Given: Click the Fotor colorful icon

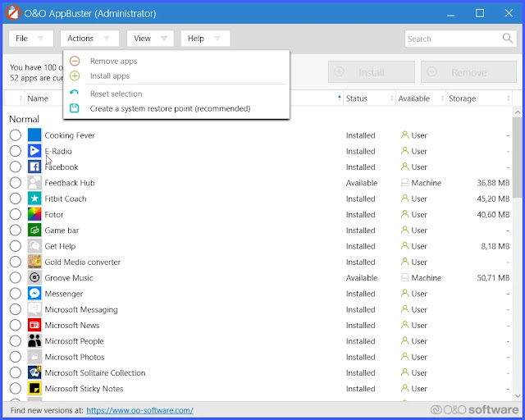Looking at the screenshot, I should pos(34,214).
